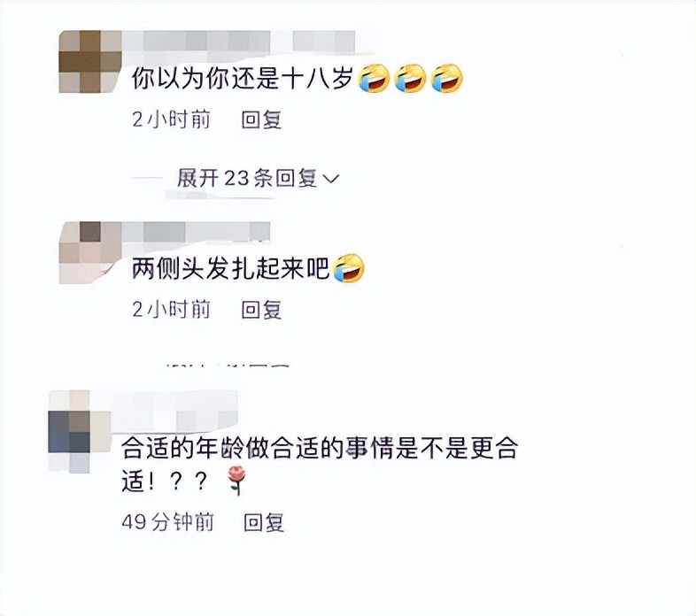The width and height of the screenshot is (696, 616).
Task: Open the pinkish avatar of the second commenter
Action: tap(90, 252)
